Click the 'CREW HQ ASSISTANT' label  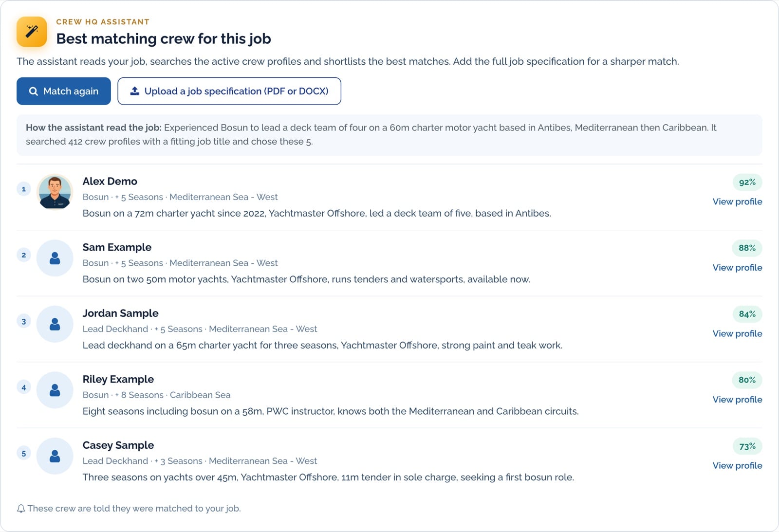tap(103, 22)
